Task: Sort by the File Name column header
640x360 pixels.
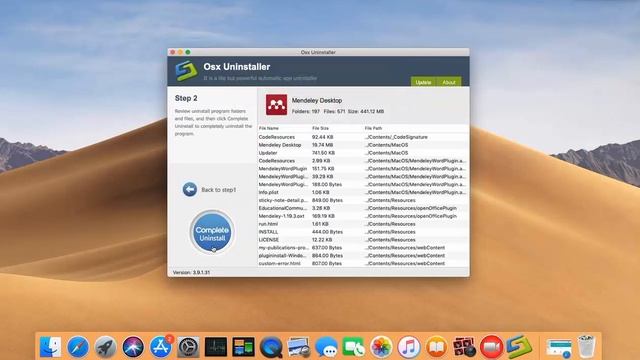Action: coord(269,128)
